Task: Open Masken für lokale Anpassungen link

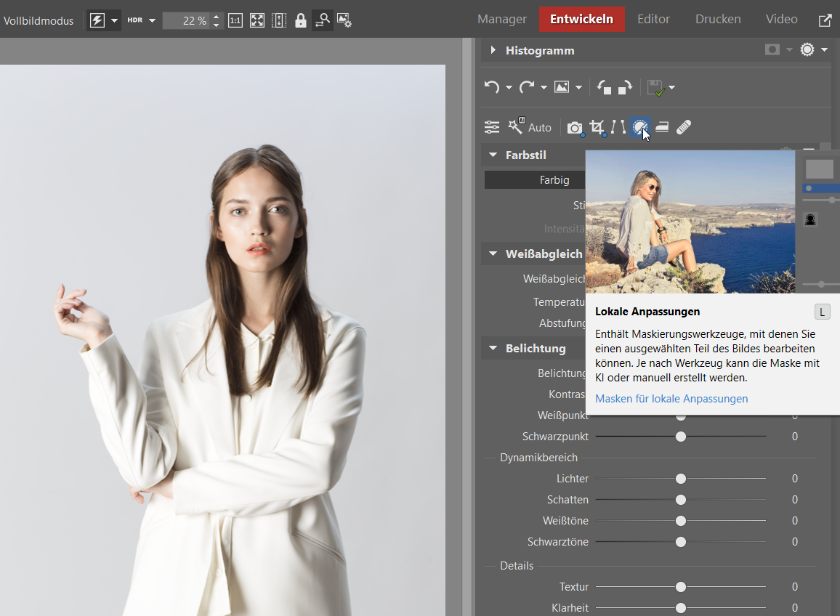Action: tap(671, 399)
